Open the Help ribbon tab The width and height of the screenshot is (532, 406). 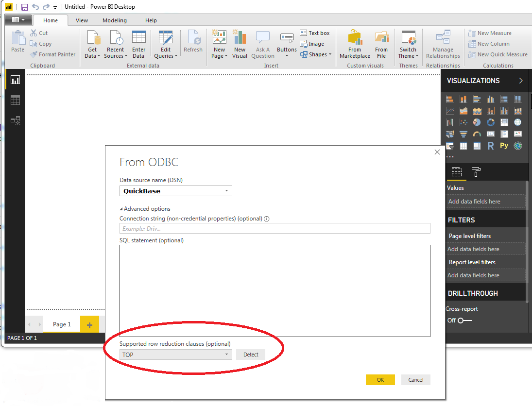[x=151, y=20]
